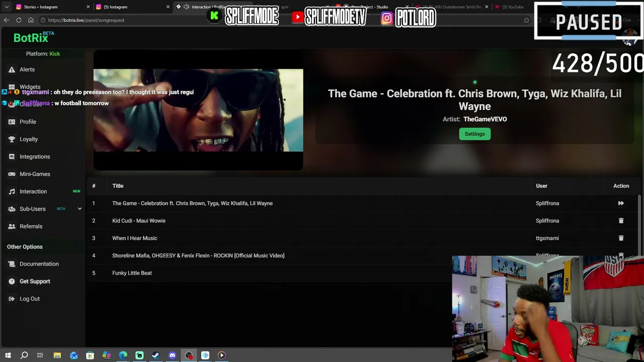Open the Mini-Games section
The image size is (644, 362).
(35, 174)
